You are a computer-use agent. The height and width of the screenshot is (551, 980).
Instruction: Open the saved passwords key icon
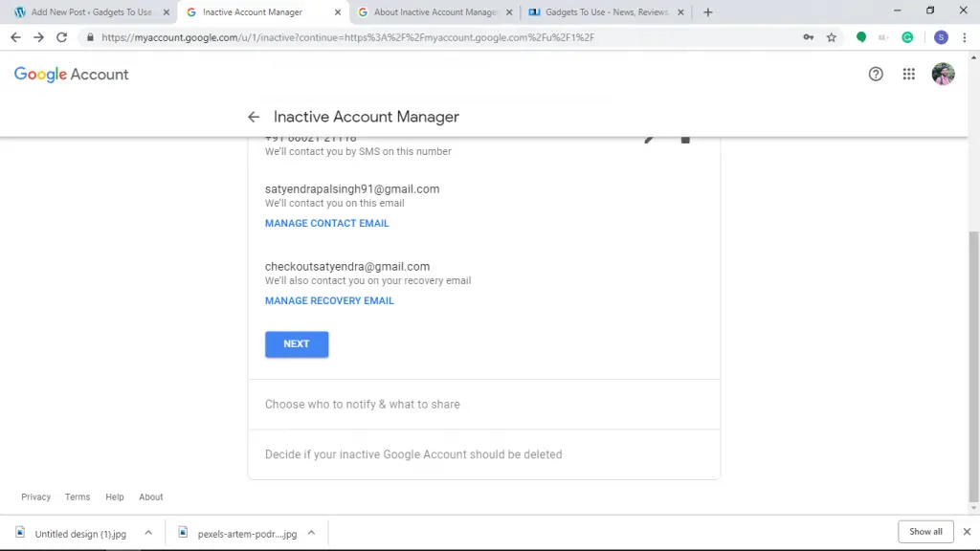coord(808,37)
